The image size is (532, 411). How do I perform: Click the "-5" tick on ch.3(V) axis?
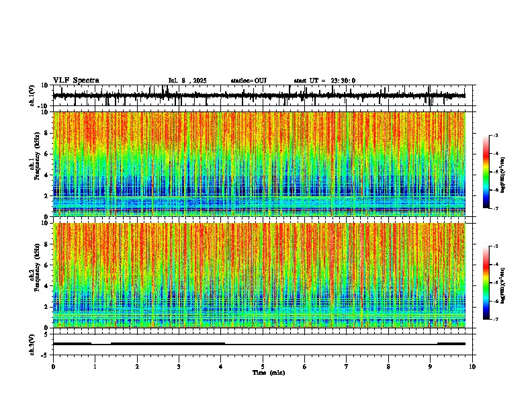click(44, 355)
